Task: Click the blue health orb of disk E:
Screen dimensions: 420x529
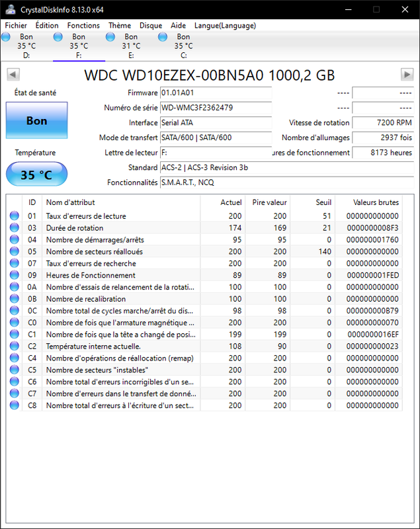Action: [110, 37]
